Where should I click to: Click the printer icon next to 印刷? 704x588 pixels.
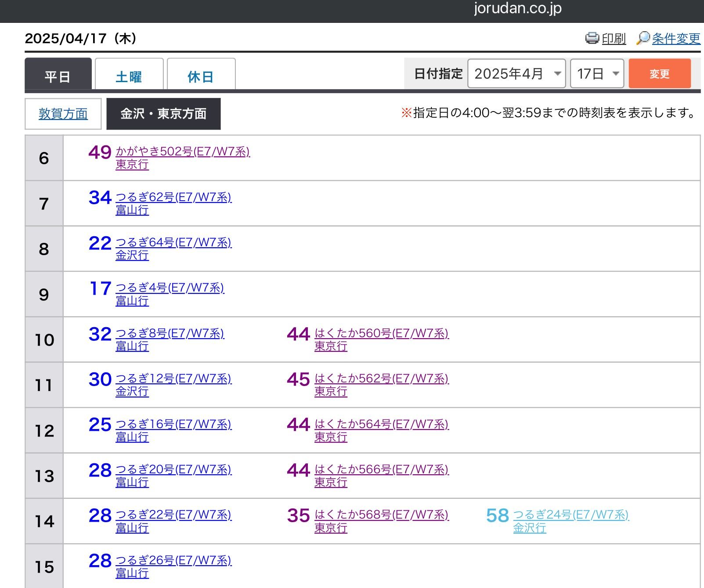coord(592,38)
